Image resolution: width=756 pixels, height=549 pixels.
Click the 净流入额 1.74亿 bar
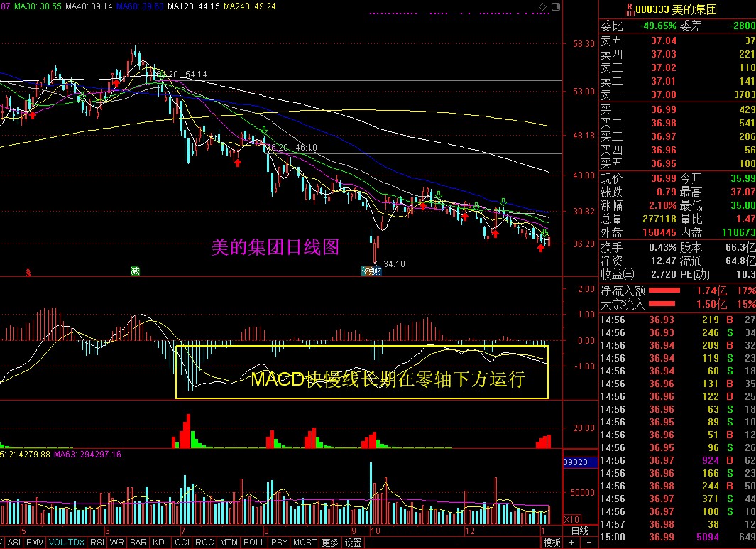pos(664,290)
